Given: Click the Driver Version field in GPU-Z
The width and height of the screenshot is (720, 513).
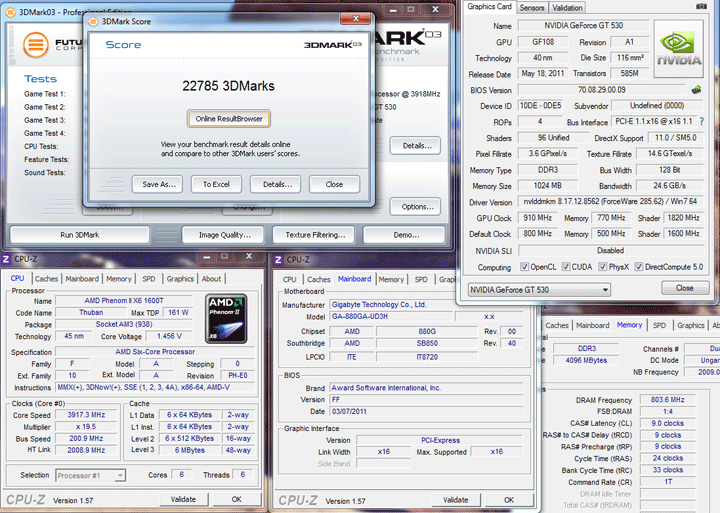Looking at the screenshot, I should [610, 201].
